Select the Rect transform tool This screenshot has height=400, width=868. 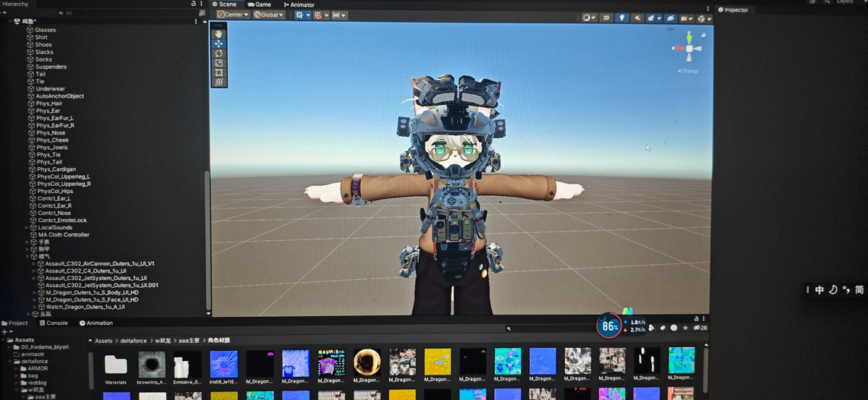(219, 73)
